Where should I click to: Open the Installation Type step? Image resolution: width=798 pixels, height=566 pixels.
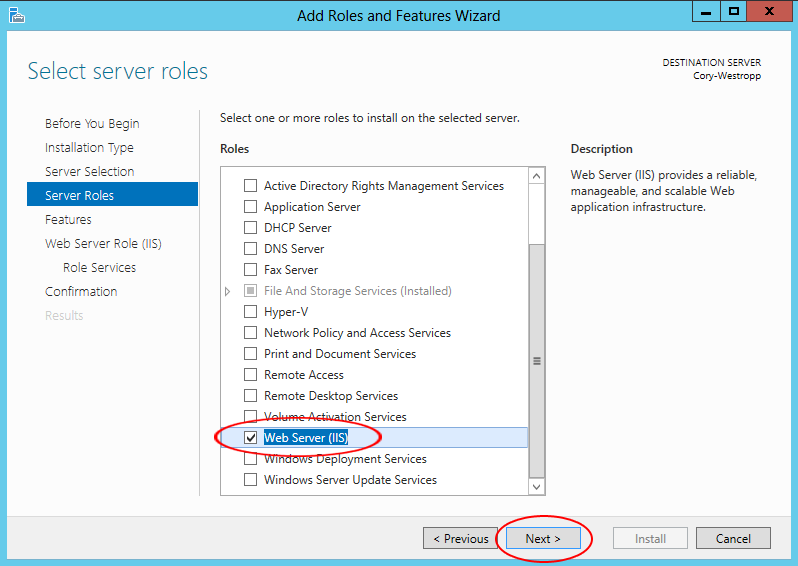[89, 148]
